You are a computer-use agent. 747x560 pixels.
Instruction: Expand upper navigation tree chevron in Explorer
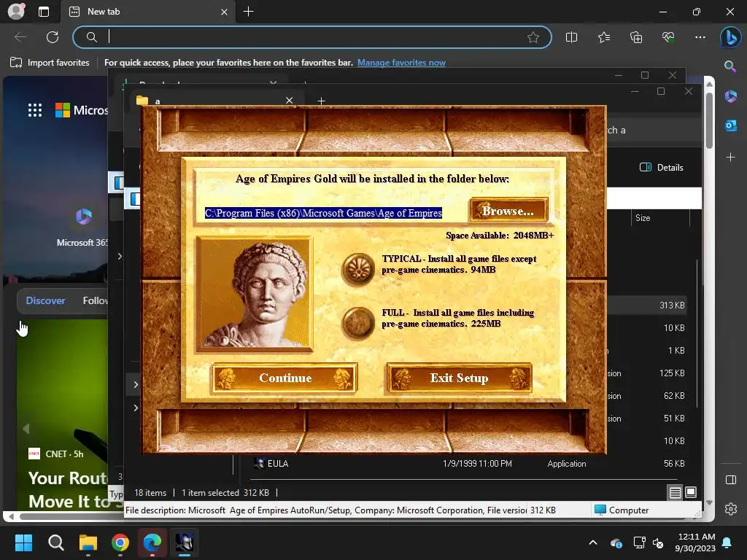(x=135, y=384)
